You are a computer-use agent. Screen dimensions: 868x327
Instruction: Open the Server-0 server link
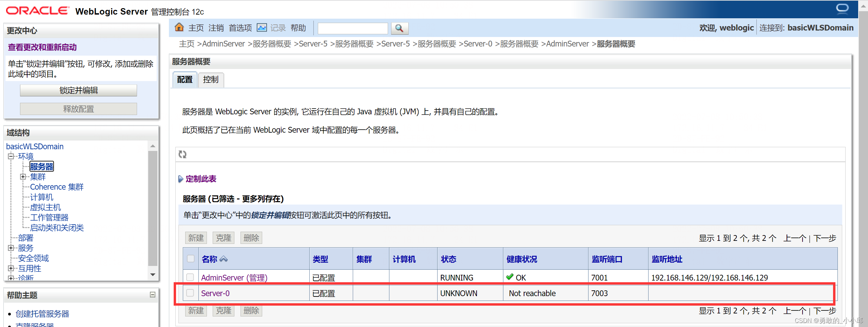215,293
